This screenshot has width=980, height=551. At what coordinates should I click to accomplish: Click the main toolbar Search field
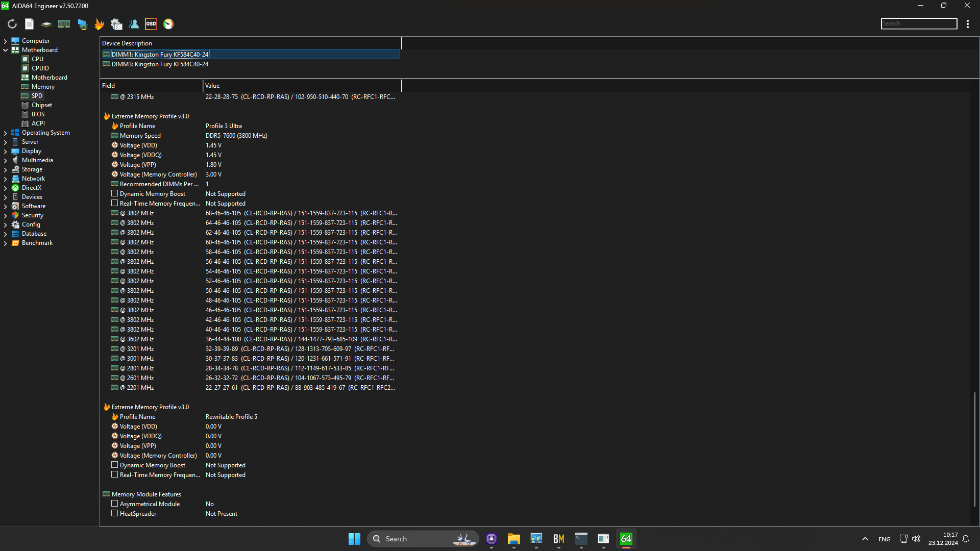919,23
